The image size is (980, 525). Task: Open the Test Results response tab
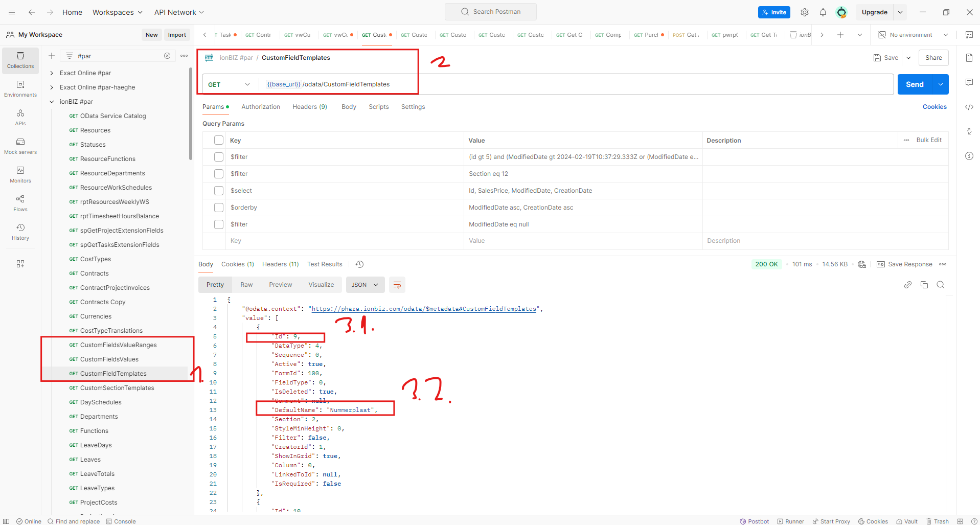click(325, 264)
